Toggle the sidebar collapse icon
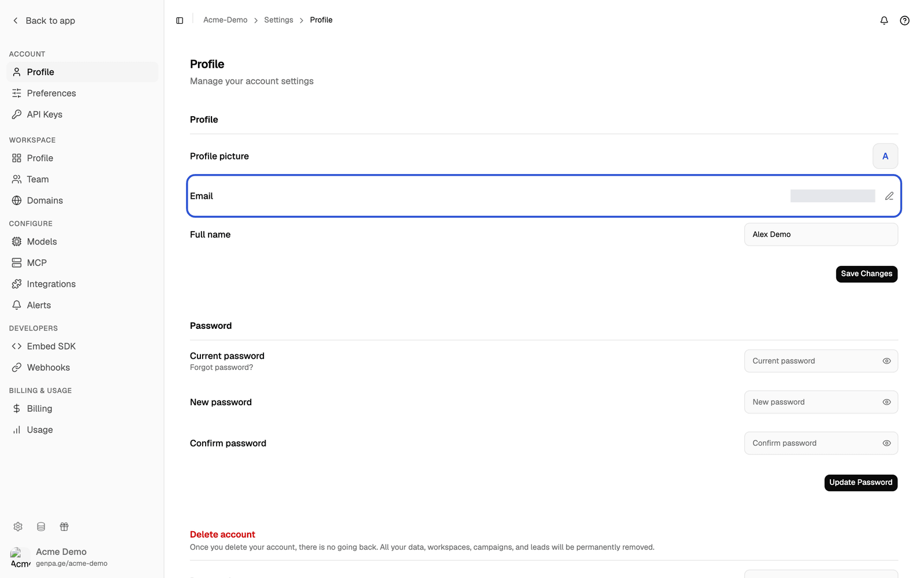Screen dimensions: 924x578 click(x=180, y=20)
